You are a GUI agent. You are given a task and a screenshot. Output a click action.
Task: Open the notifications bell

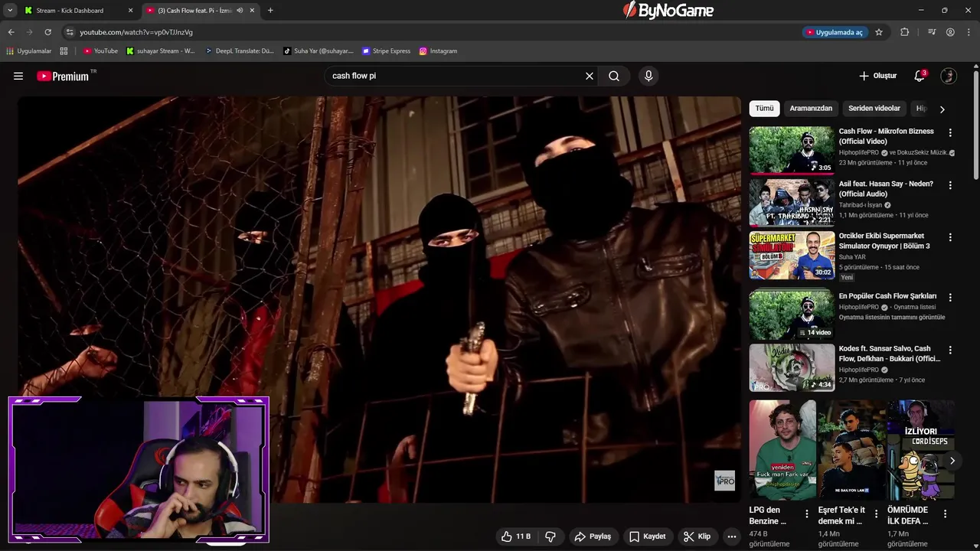click(x=920, y=76)
